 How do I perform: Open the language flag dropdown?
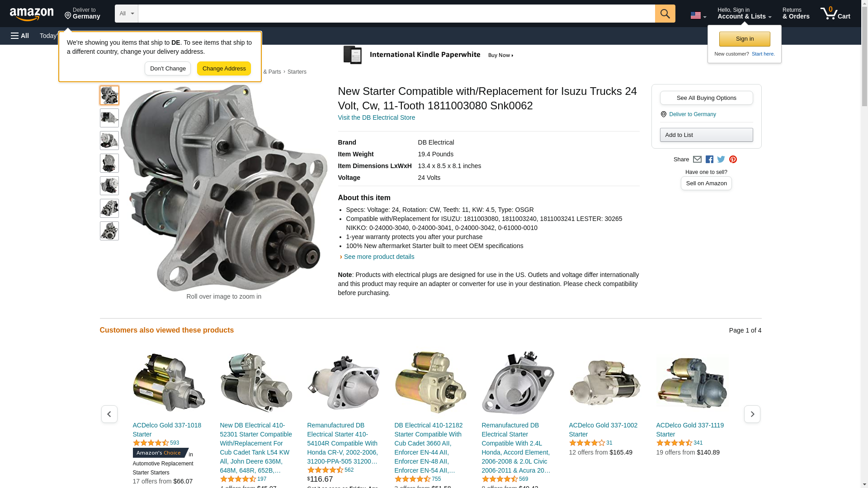[x=698, y=15]
